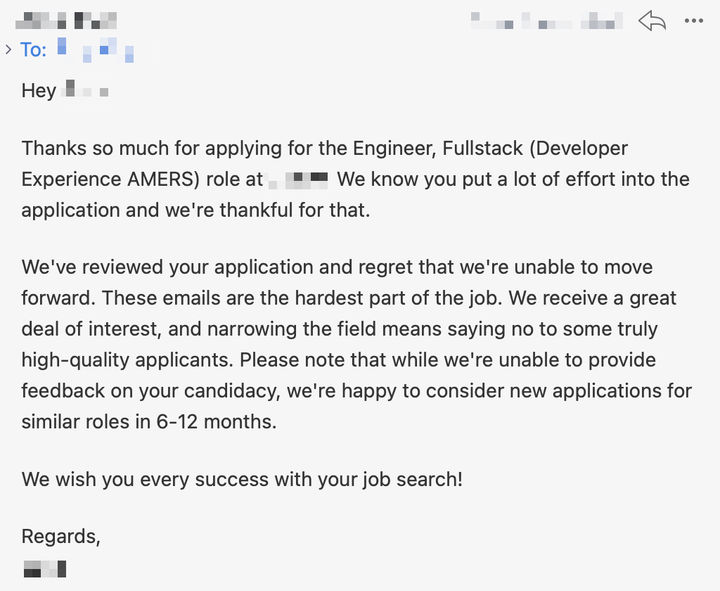Click the line We wish you every success
720x591 pixels.
(242, 479)
